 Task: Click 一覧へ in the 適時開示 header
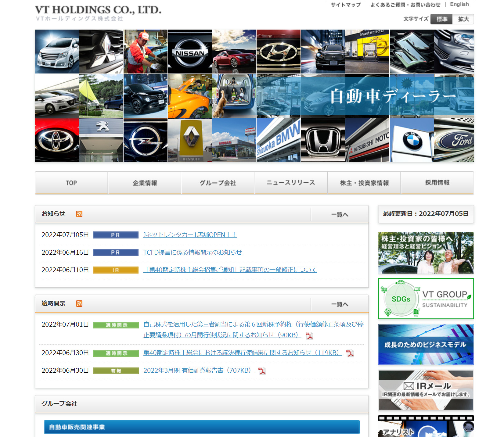(x=340, y=304)
